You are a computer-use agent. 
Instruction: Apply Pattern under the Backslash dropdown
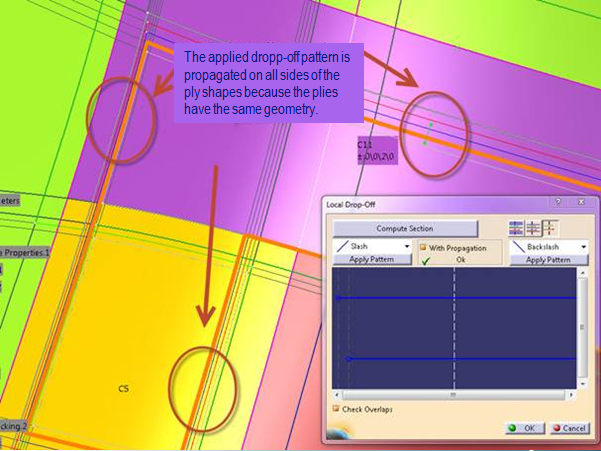click(548, 259)
